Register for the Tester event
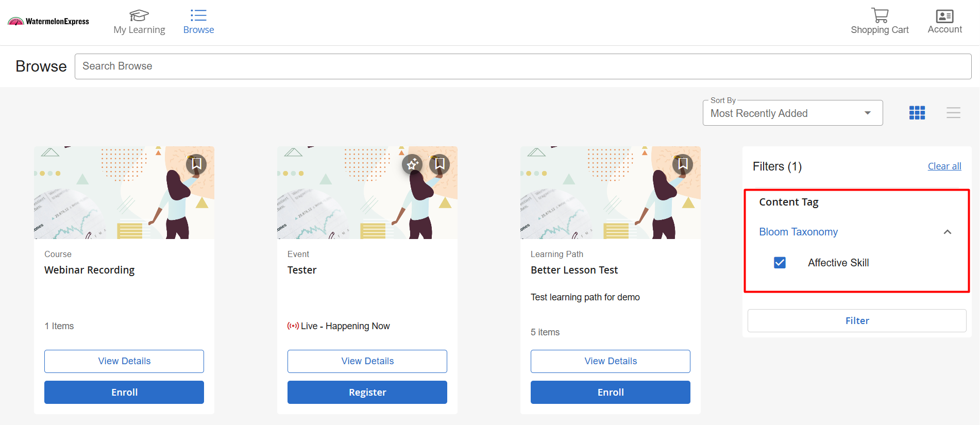Viewport: 980px width, 425px height. (367, 392)
